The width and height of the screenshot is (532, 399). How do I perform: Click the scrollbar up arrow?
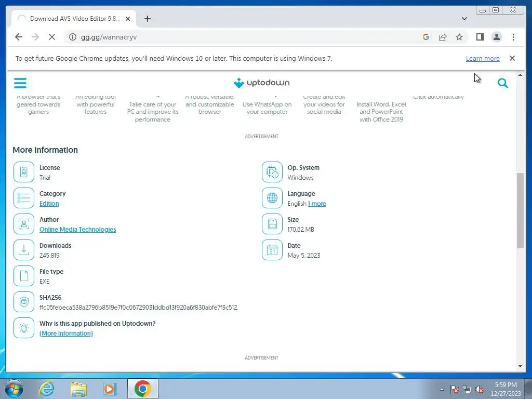pos(520,75)
